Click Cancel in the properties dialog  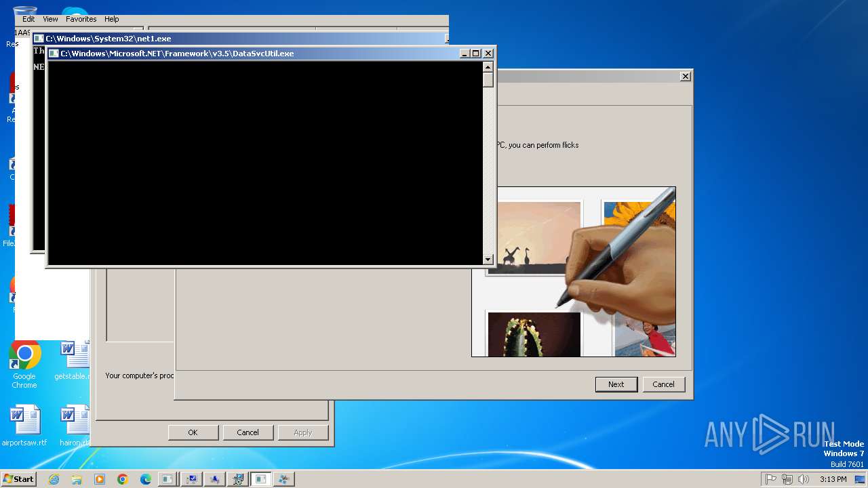248,432
